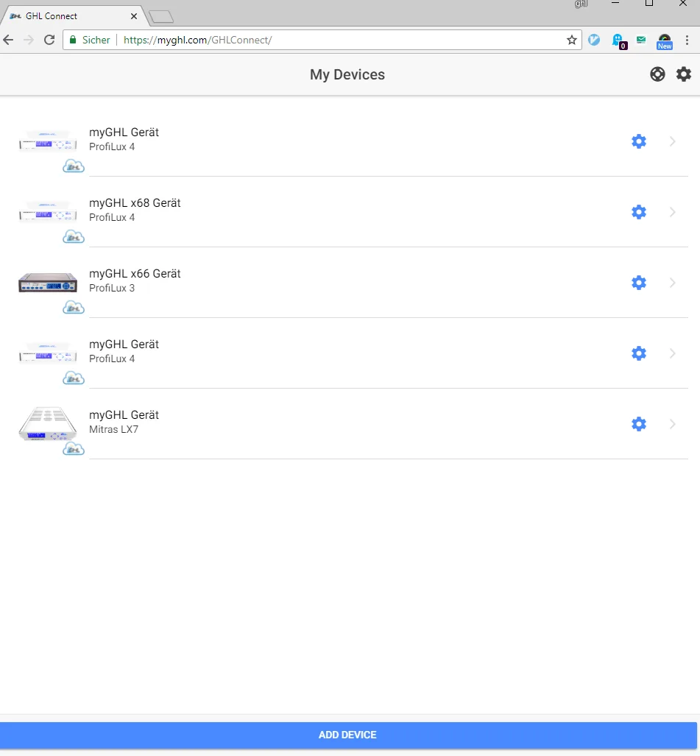Select the Mitras LX7 light thumbnail

point(48,424)
